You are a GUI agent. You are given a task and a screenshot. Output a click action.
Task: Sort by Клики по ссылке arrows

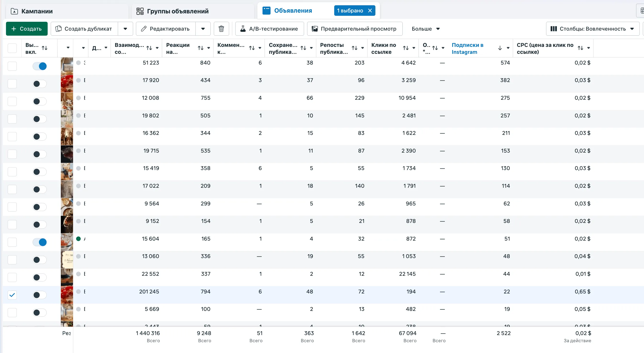pyautogui.click(x=406, y=48)
